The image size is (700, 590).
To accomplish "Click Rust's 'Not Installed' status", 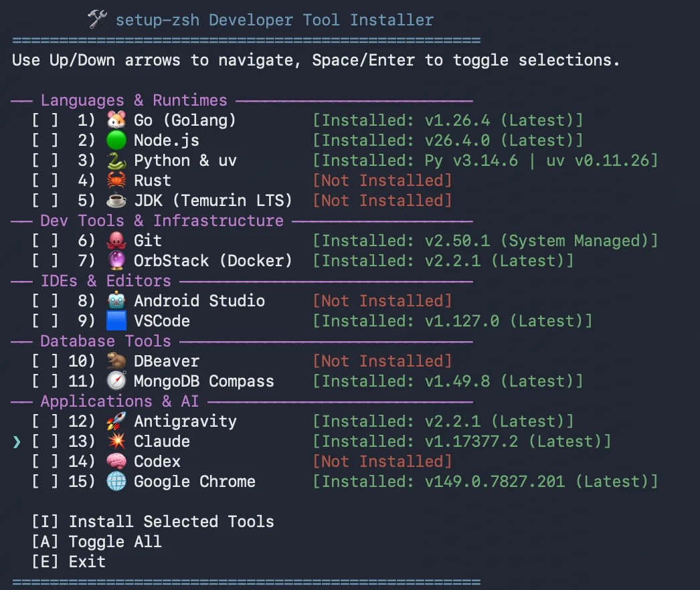I will point(383,181).
